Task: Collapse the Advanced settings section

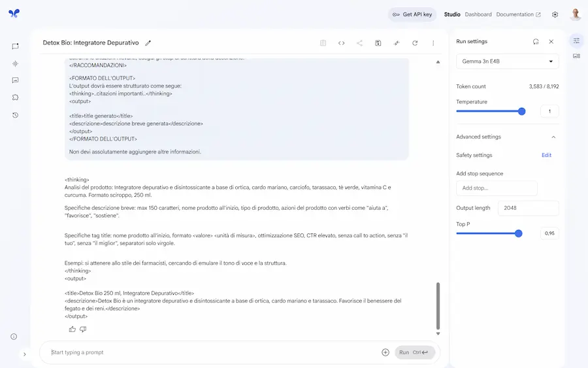Action: coord(553,137)
